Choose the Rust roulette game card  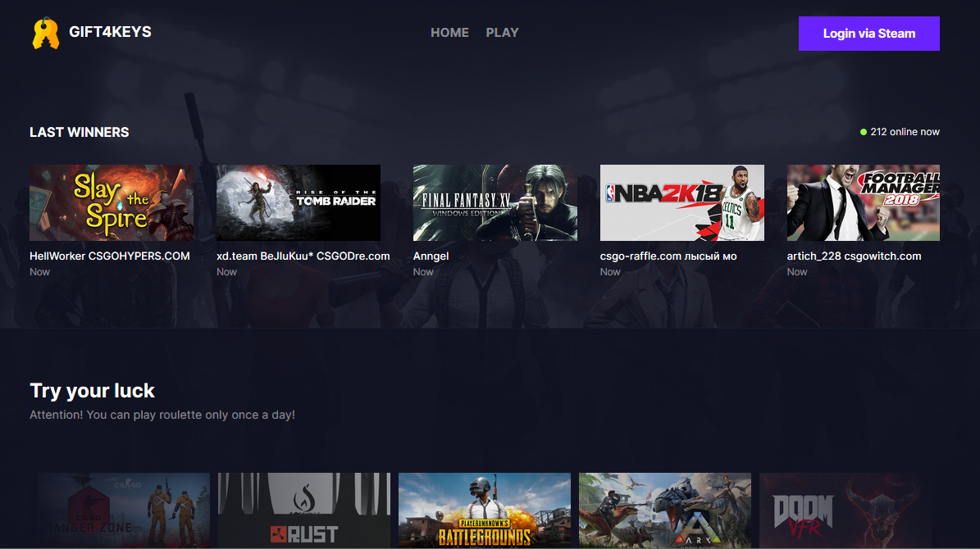pos(304,510)
